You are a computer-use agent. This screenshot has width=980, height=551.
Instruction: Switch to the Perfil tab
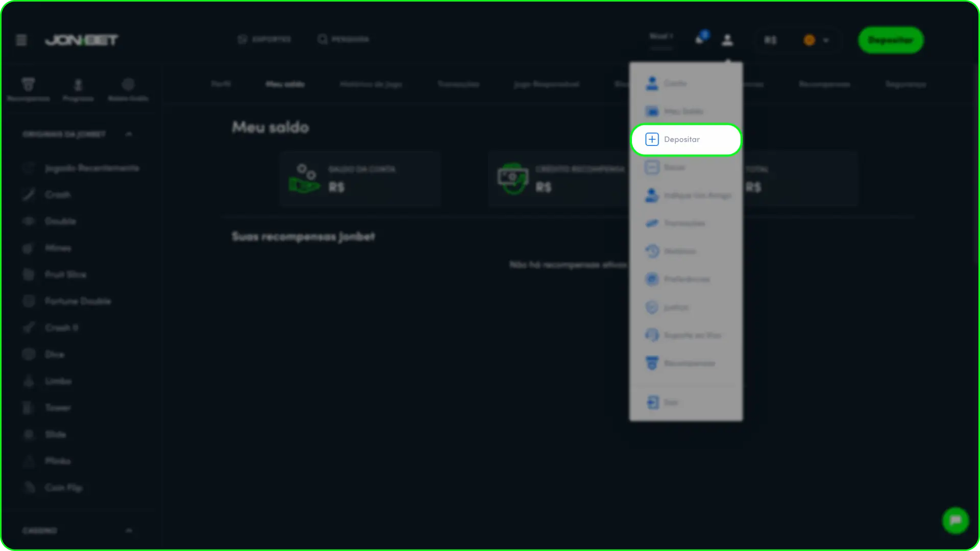(x=221, y=84)
